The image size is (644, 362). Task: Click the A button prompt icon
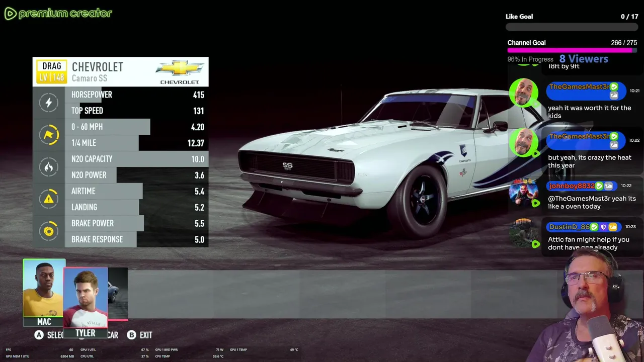[39, 335]
